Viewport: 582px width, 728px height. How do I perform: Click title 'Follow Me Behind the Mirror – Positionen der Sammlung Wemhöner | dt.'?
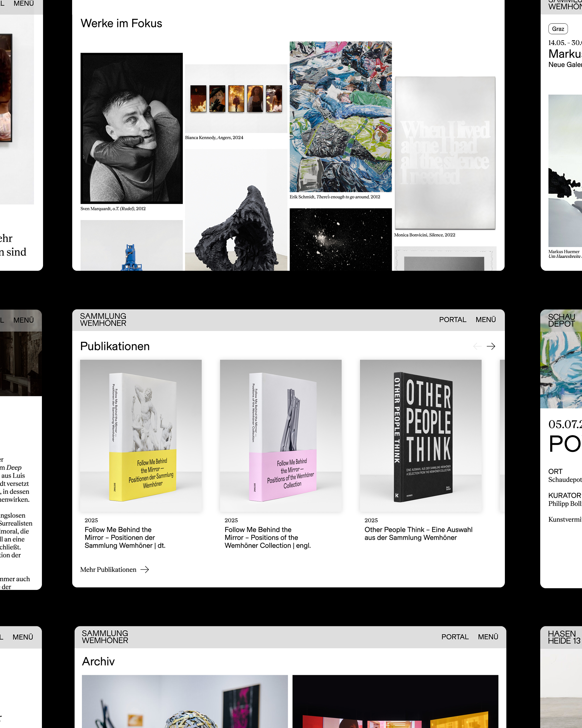(x=125, y=537)
